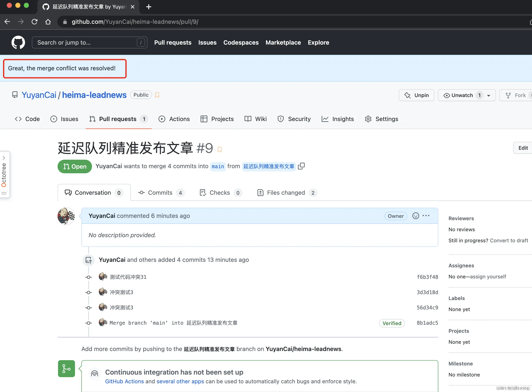Add emoji reaction to YuyanCai's comment
Viewport: 532px width, 392px height.
click(415, 216)
